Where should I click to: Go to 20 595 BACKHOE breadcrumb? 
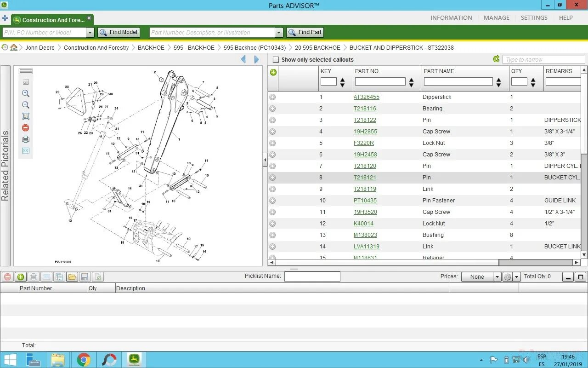pyautogui.click(x=317, y=48)
